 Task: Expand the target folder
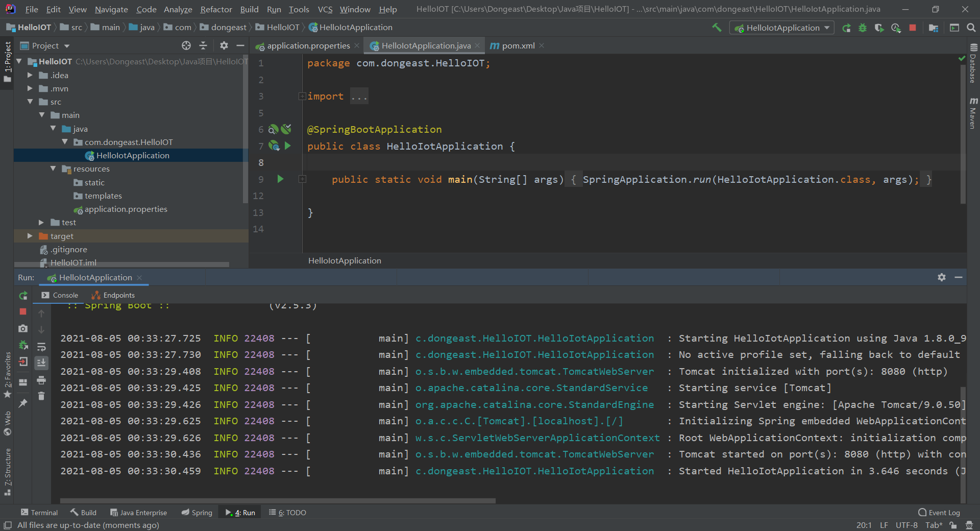coord(30,236)
